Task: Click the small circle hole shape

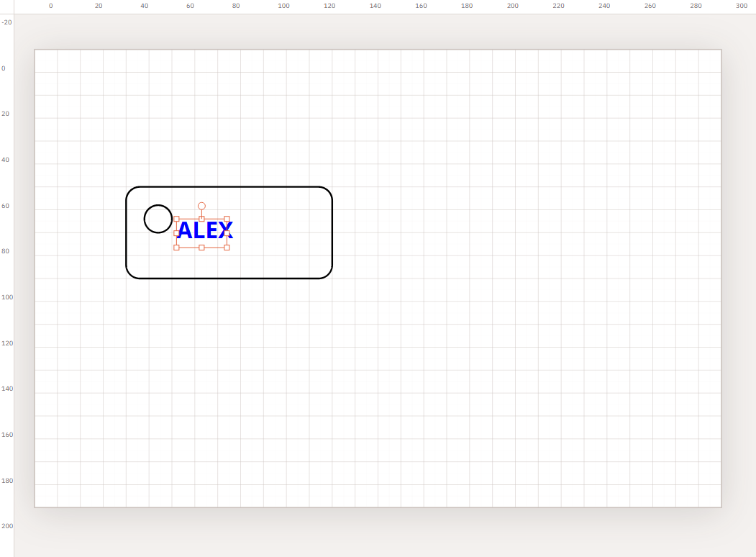Action: point(158,219)
